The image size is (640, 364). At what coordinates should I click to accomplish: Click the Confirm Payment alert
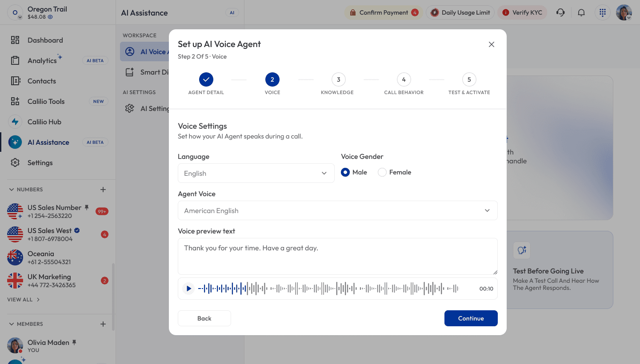click(x=384, y=12)
